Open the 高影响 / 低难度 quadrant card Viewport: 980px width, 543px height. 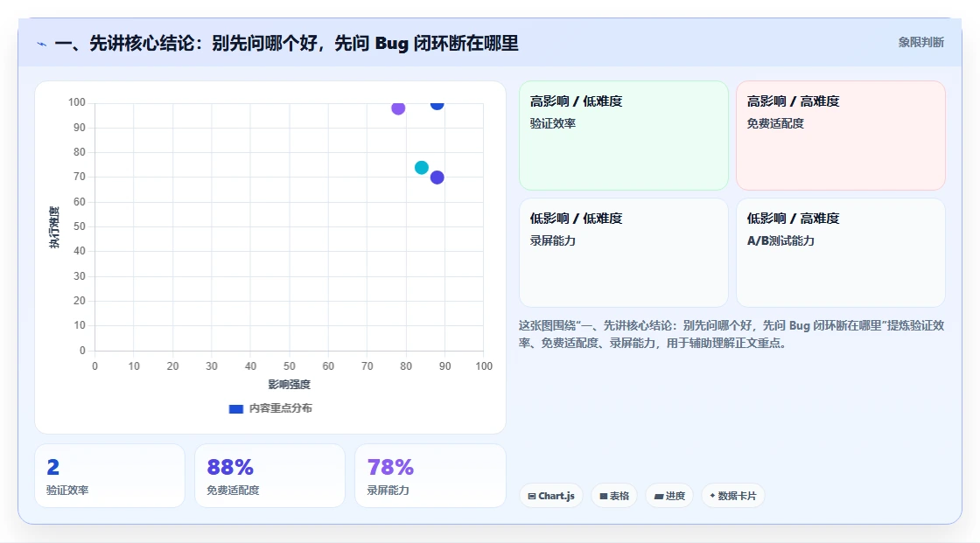tap(624, 135)
